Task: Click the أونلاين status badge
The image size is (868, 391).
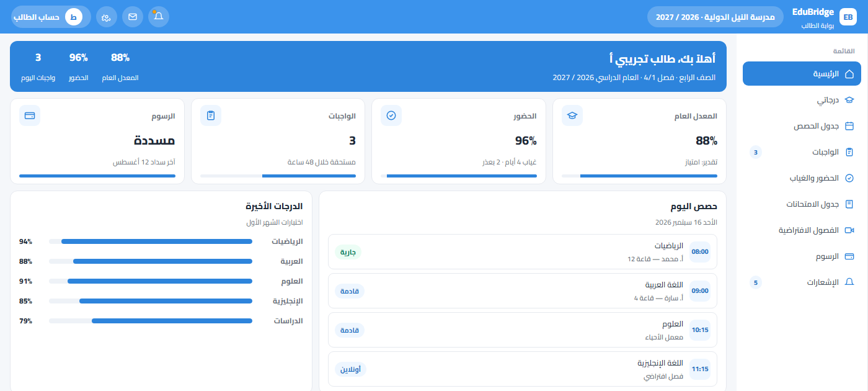Action: [x=351, y=369]
